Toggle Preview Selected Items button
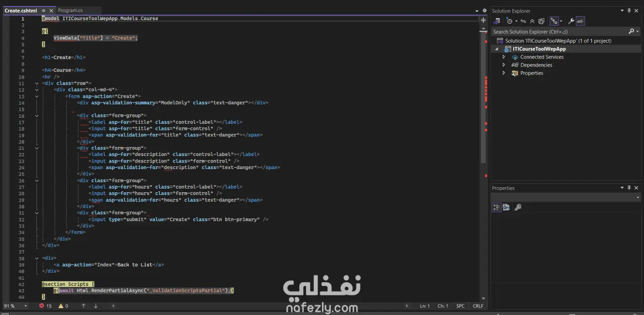644x315 pixels. point(580,21)
